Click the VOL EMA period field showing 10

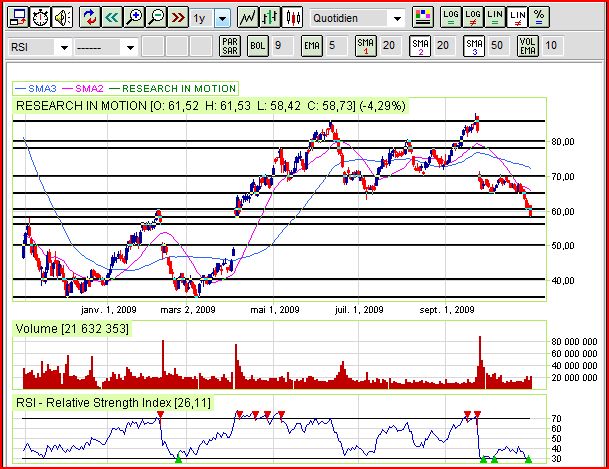tap(553, 46)
